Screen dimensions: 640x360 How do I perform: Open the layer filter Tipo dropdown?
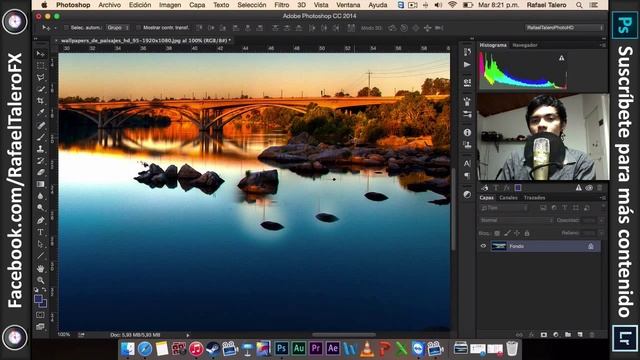[504, 208]
